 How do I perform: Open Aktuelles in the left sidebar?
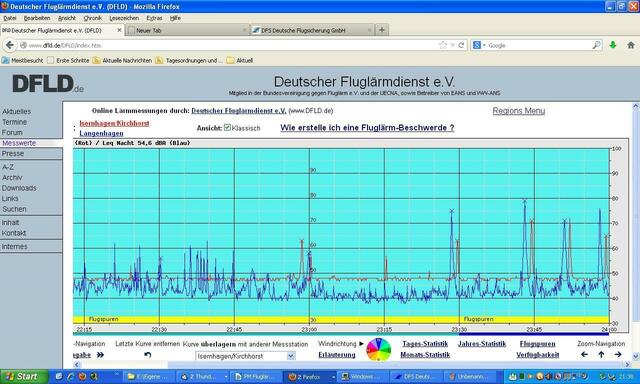(16, 111)
